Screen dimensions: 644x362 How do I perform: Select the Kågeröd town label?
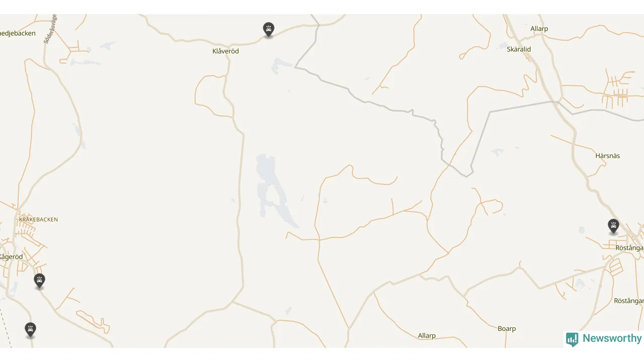coord(11,257)
